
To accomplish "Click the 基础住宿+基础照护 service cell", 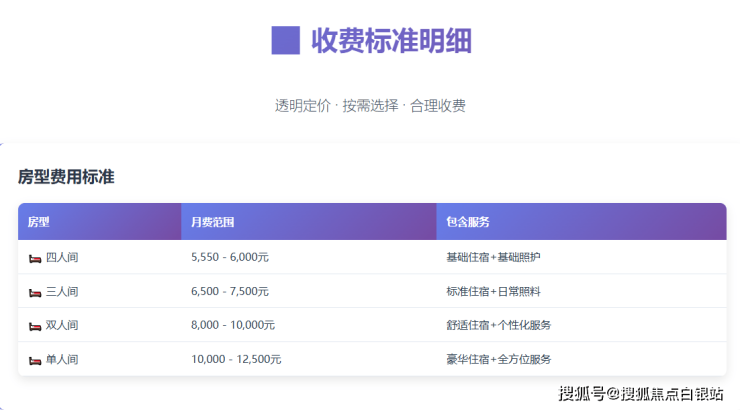I will tap(493, 258).
